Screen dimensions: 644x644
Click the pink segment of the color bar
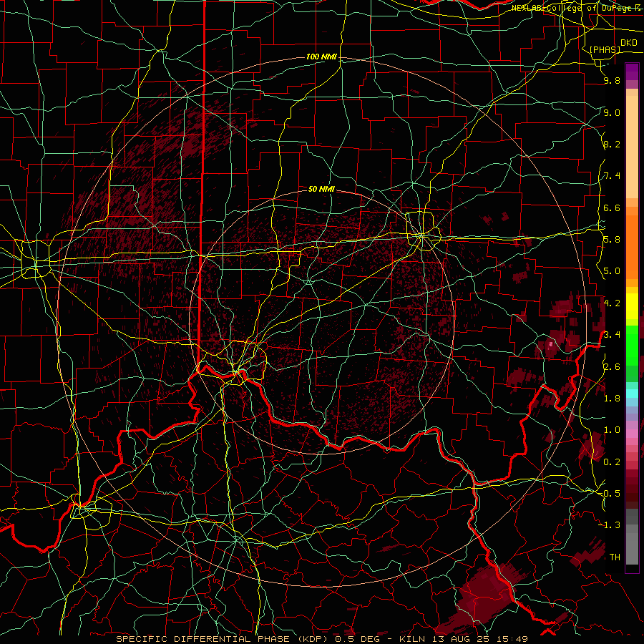632,434
